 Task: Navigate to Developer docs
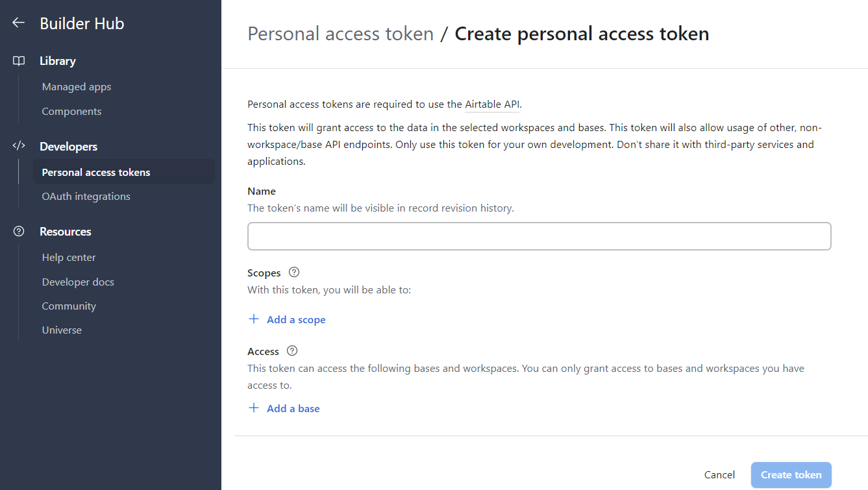[x=77, y=282]
